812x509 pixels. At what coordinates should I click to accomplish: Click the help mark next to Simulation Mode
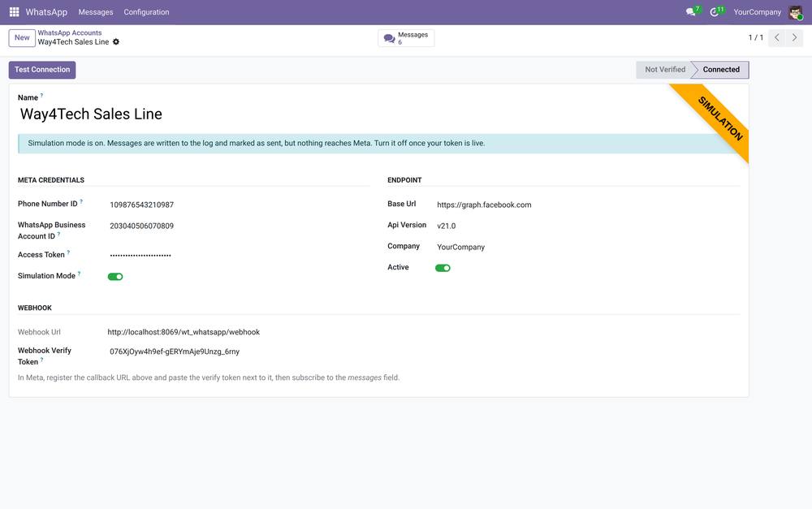pyautogui.click(x=80, y=274)
